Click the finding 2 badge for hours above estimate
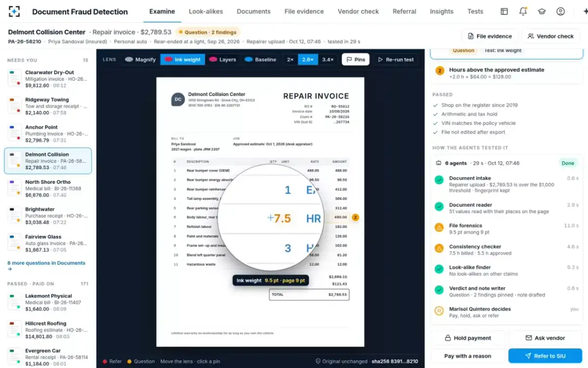This screenshot has width=588, height=368. pyautogui.click(x=440, y=71)
